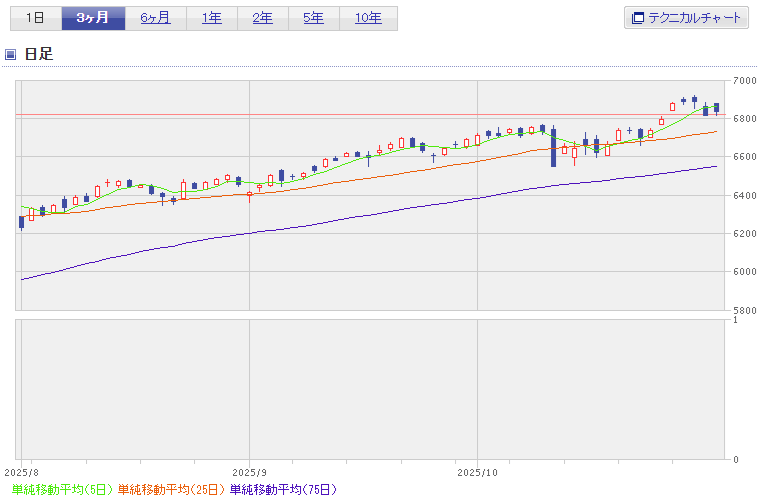The height and width of the screenshot is (502, 764).
Task: Click the red horizontal price line
Action: [300, 115]
